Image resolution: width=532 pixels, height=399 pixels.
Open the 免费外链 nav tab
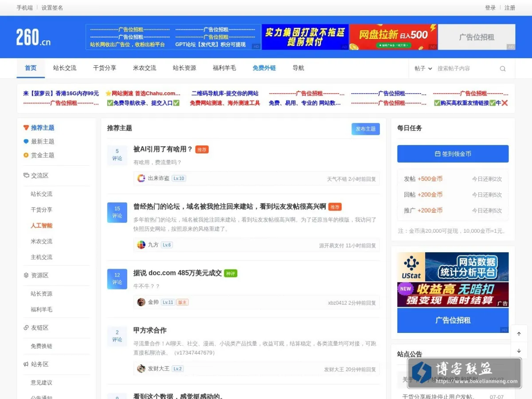(x=264, y=68)
